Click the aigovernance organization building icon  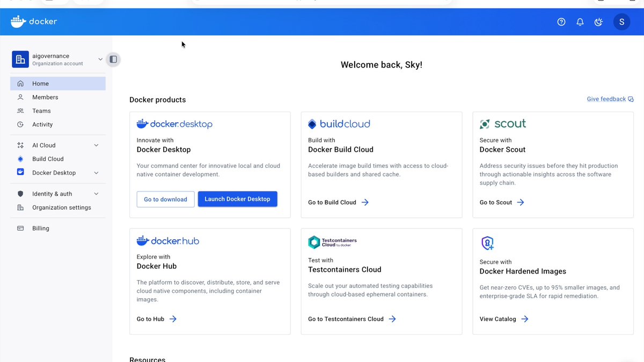tap(20, 60)
